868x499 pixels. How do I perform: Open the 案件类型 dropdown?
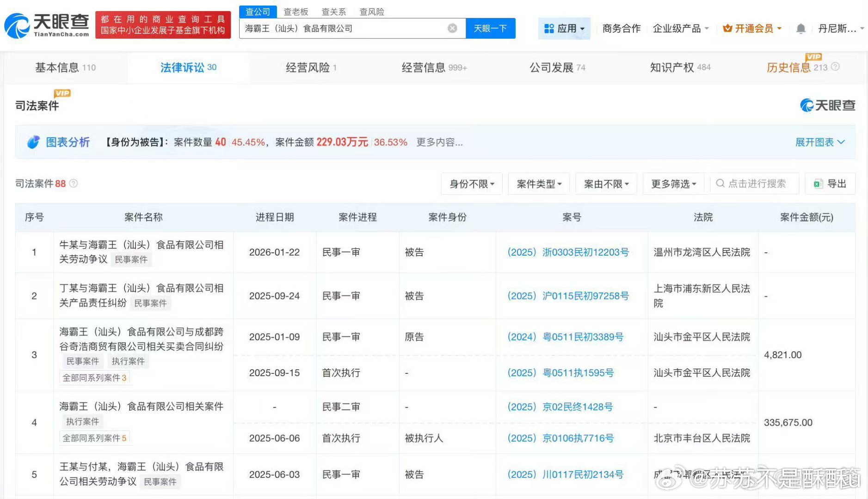point(538,183)
